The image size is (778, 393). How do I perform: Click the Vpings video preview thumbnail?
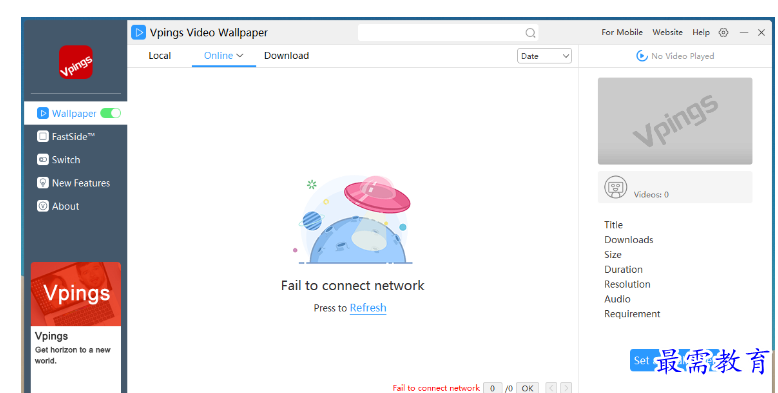pos(675,121)
